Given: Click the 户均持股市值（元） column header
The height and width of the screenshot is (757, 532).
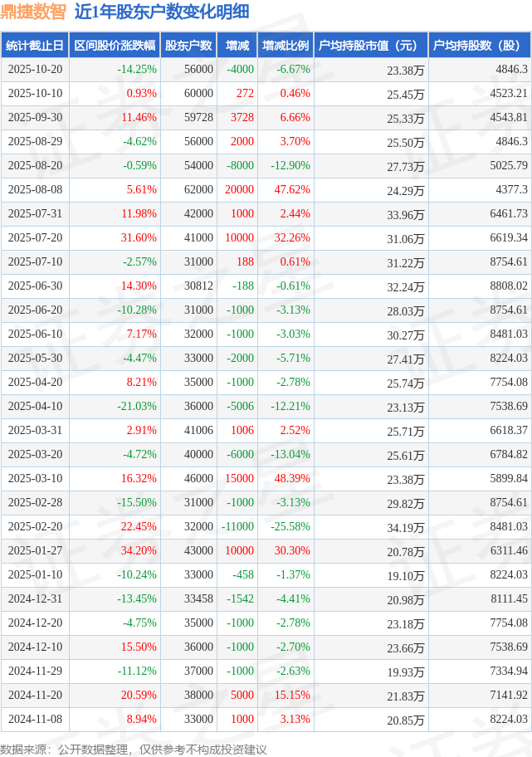Looking at the screenshot, I should coord(369,46).
